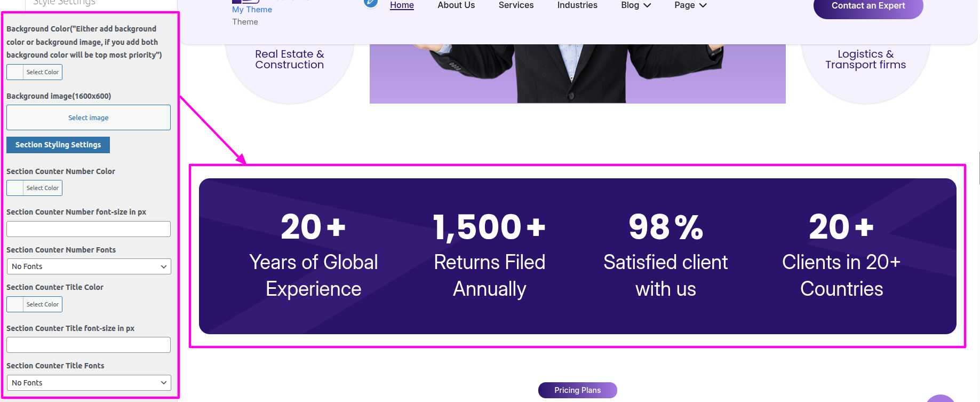Click the purple scroll-to-top circle
The height and width of the screenshot is (402, 980).
click(x=941, y=398)
